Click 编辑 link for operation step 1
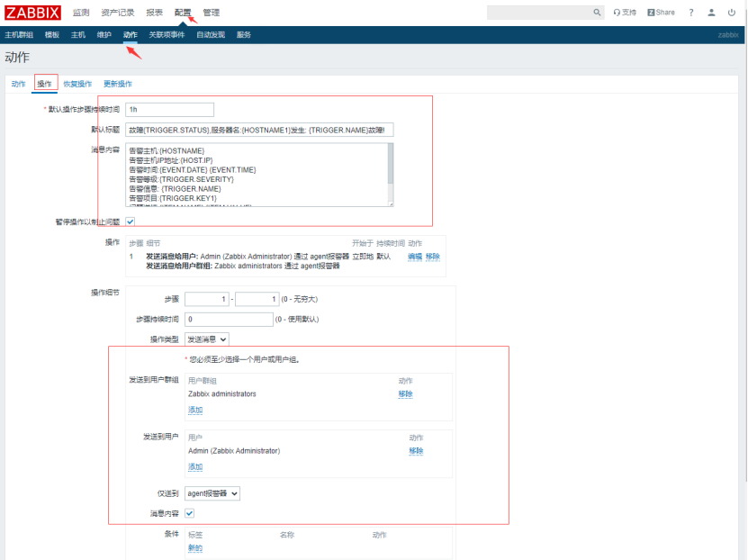Screen dimensions: 748x560 (415, 257)
